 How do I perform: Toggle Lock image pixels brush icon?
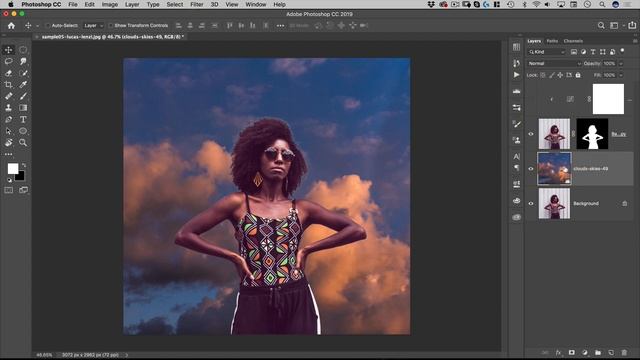[x=551, y=75]
